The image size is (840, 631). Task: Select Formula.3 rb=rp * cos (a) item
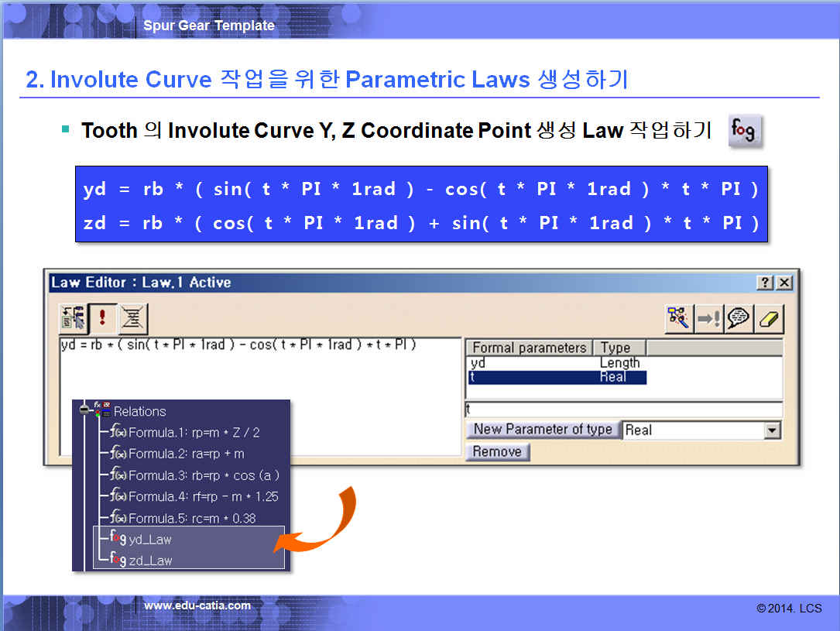point(203,475)
